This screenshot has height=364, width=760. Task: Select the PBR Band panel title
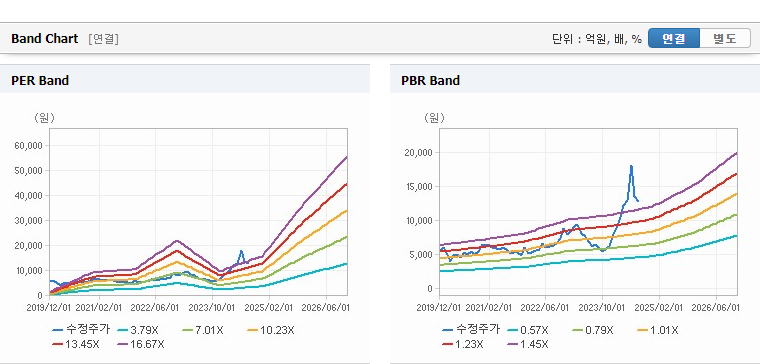[430, 80]
